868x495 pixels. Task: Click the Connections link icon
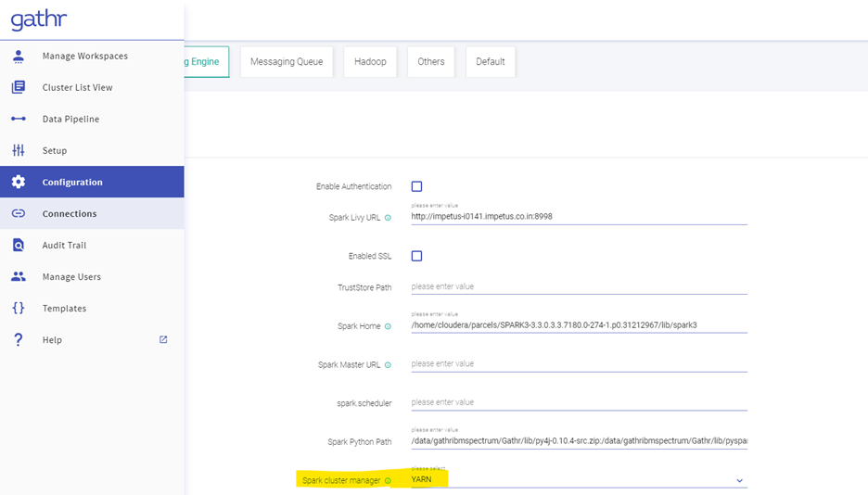pyautogui.click(x=19, y=213)
